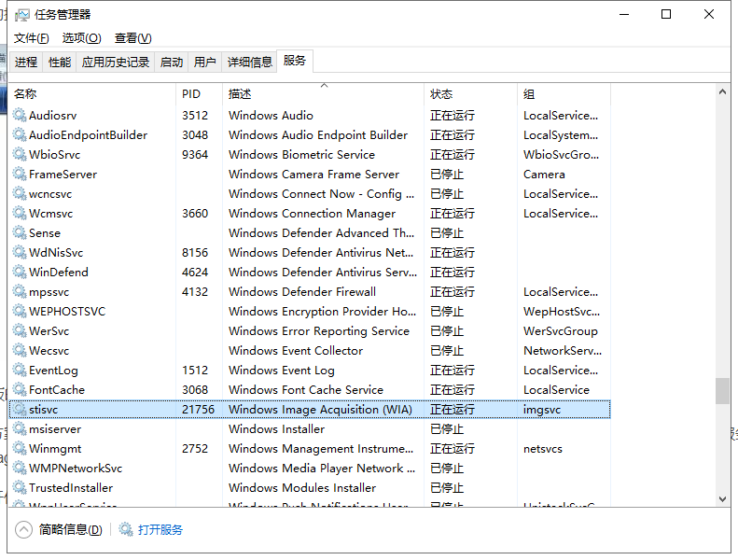Image resolution: width=738 pixels, height=560 pixels.
Task: Click the WerSvcGroup group cell
Action: pyautogui.click(x=561, y=331)
